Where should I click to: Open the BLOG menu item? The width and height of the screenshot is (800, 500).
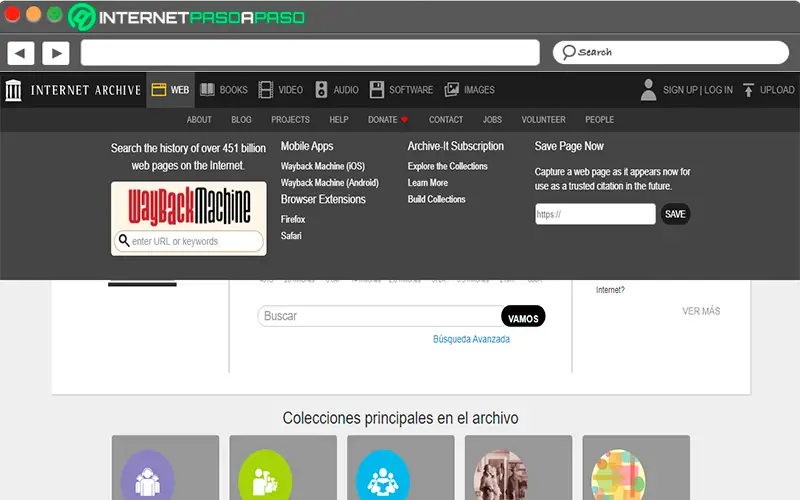click(241, 119)
